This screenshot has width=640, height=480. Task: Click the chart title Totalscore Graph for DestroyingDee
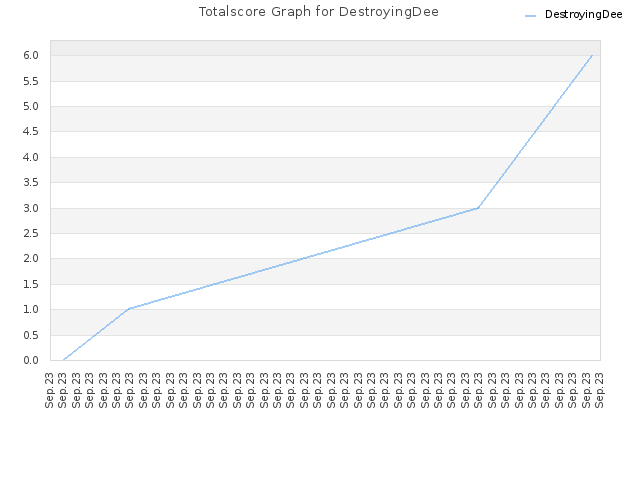tap(318, 12)
